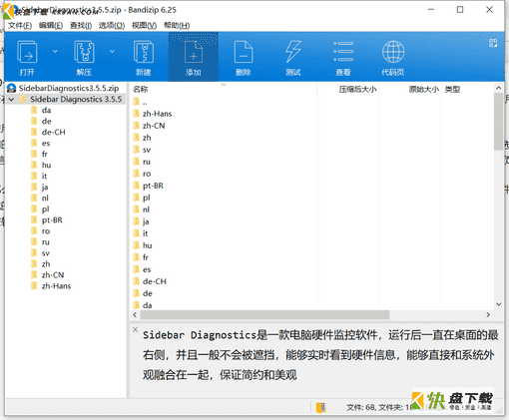This screenshot has height=420, width=509.
Task: Open the Help (帮助) menu
Action: click(x=177, y=26)
